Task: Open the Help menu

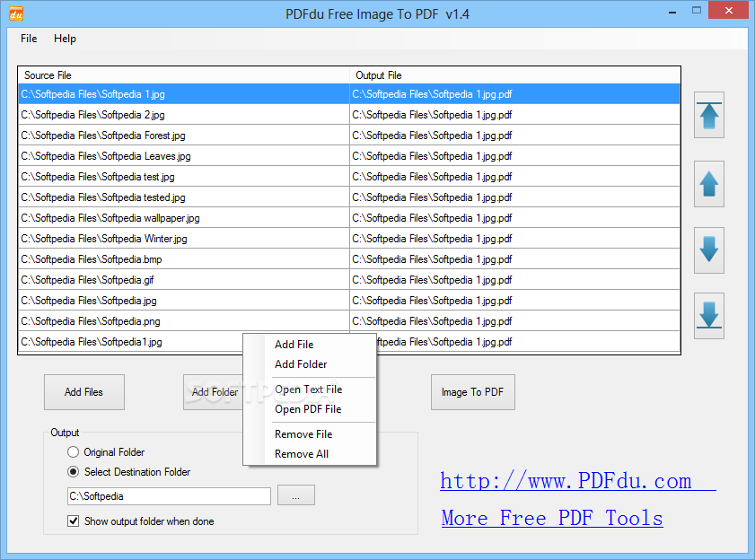Action: [65, 39]
